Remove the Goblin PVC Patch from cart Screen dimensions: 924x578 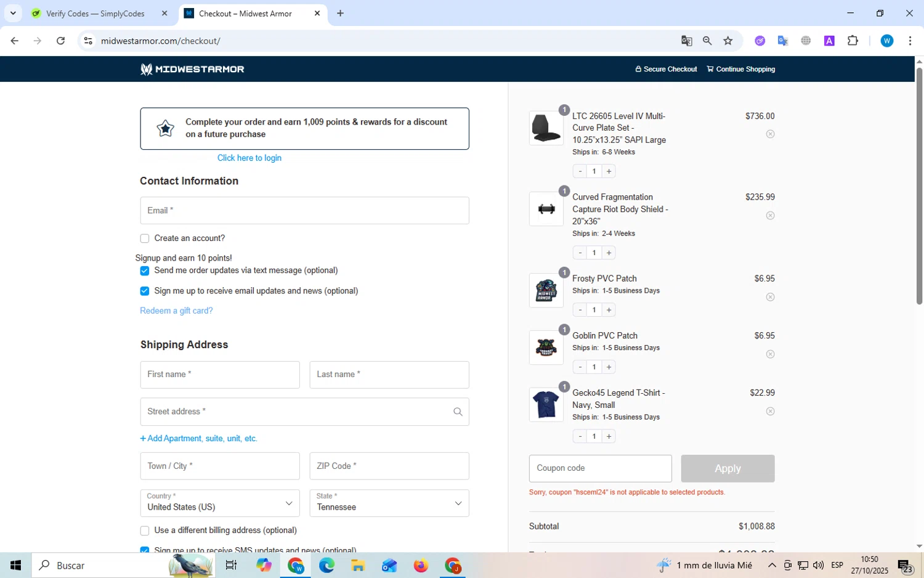click(x=770, y=354)
